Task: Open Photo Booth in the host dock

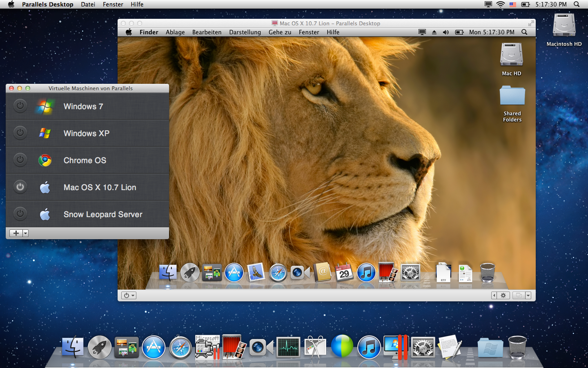Action: click(234, 348)
